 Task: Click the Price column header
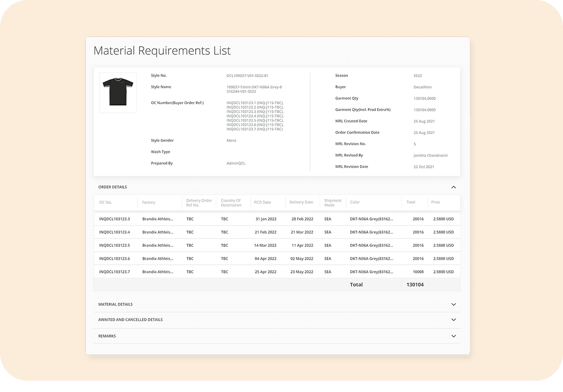pos(435,202)
